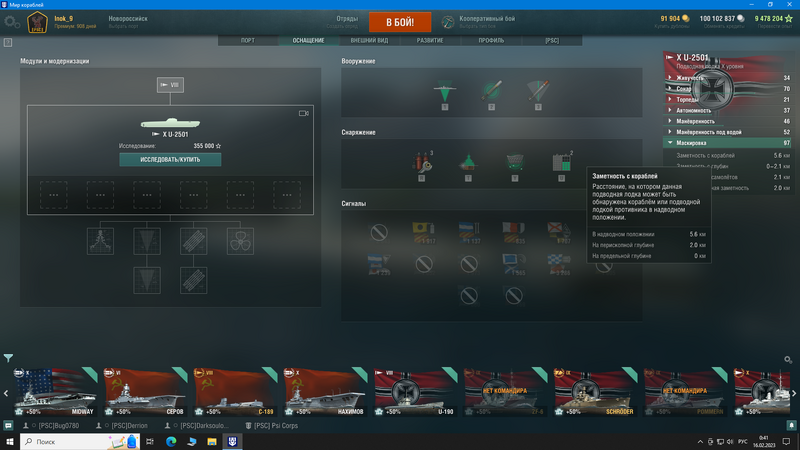
Task: Click the 100 102 837 credits balance
Action: coord(721,18)
